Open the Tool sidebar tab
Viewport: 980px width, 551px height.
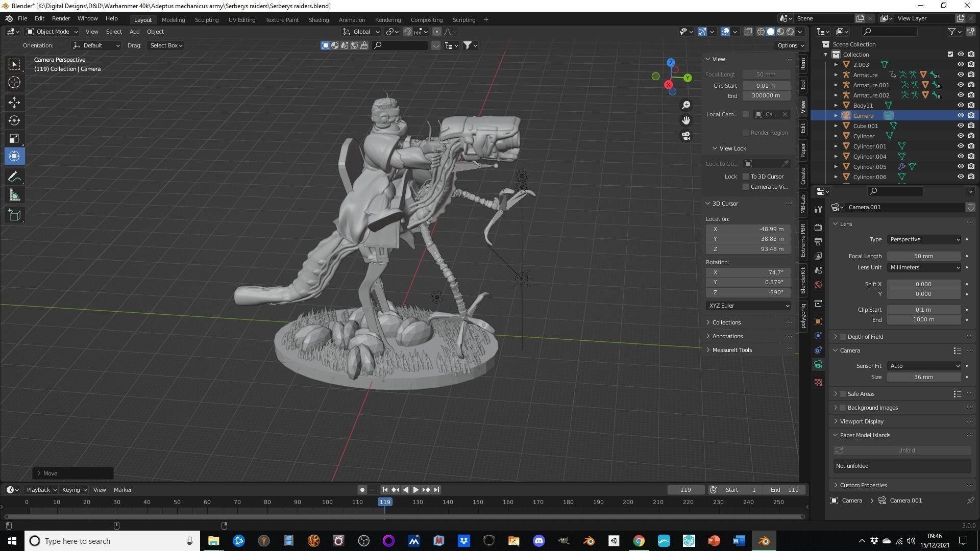803,85
